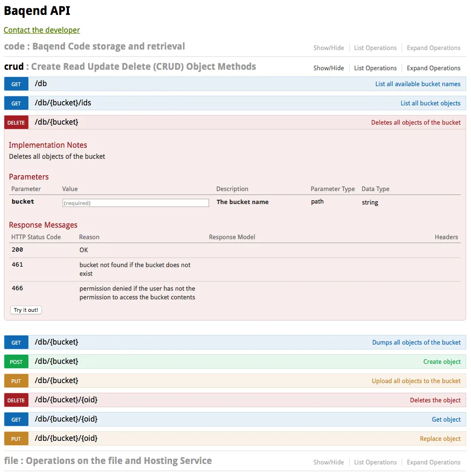
Task: Click Show/Hide for the code section
Action: pyautogui.click(x=328, y=48)
